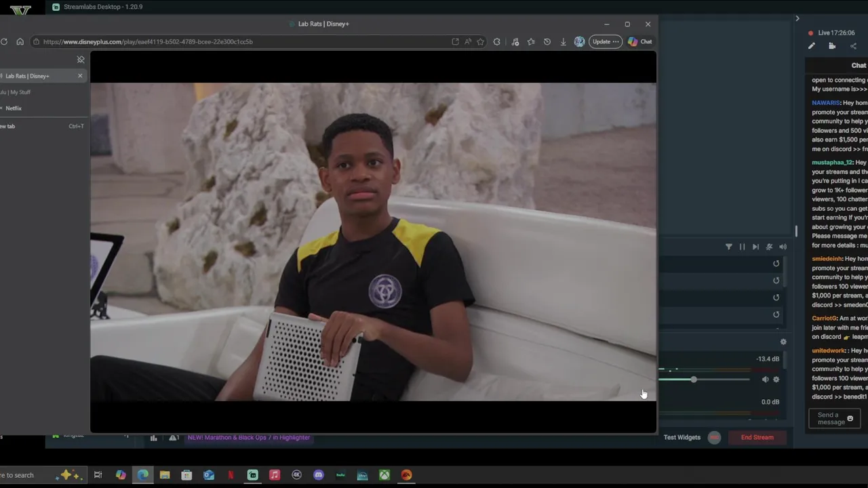Replay the third event in the list
868x488 pixels.
click(776, 298)
